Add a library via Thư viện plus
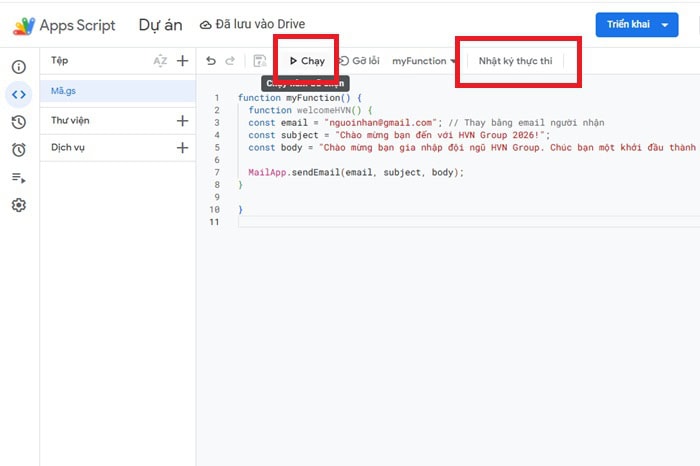This screenshot has height=466, width=700. [x=182, y=121]
